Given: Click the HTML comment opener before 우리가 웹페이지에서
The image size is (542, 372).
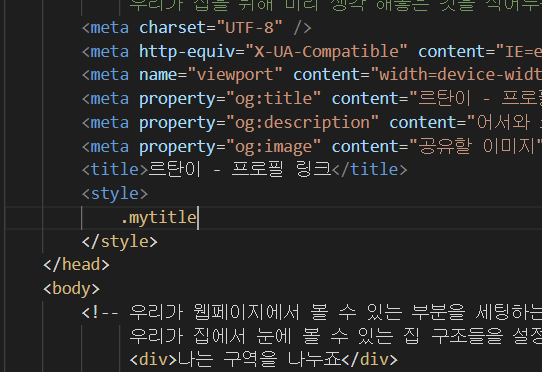Looking at the screenshot, I should [x=101, y=313].
